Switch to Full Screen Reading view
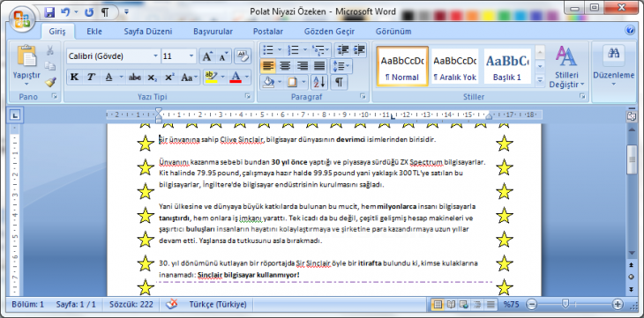Image resolution: width=644 pixels, height=318 pixels. pos(451,305)
